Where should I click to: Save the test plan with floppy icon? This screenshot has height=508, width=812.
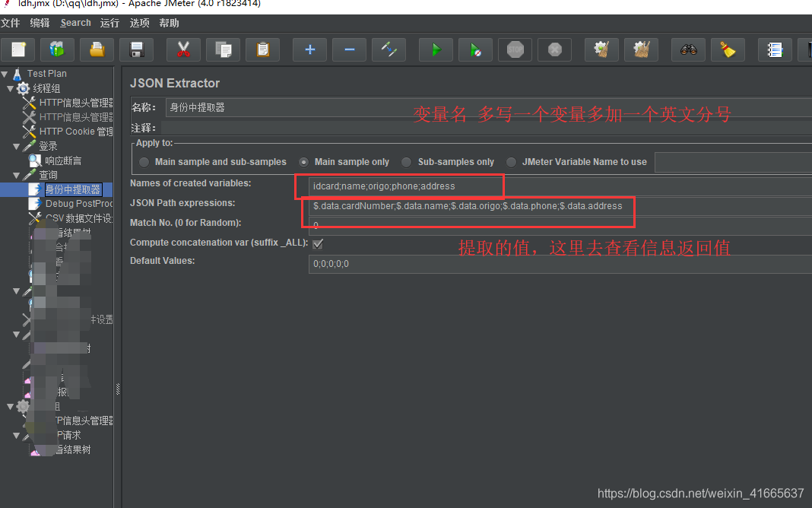(137, 49)
